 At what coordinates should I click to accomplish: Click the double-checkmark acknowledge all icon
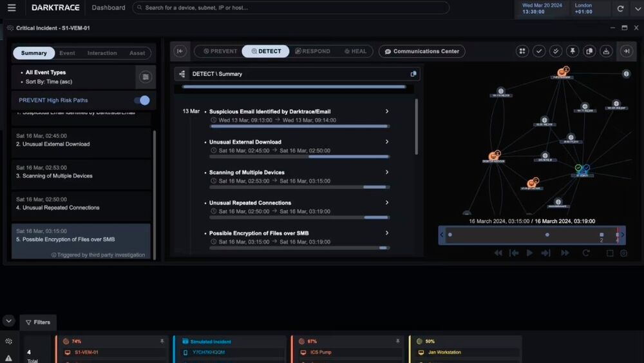[556, 52]
